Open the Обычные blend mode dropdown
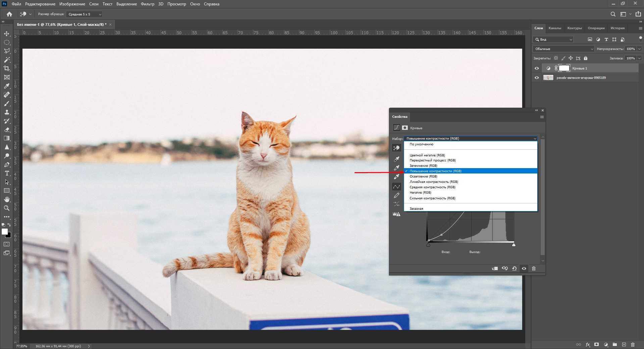644x349 pixels. coord(564,49)
